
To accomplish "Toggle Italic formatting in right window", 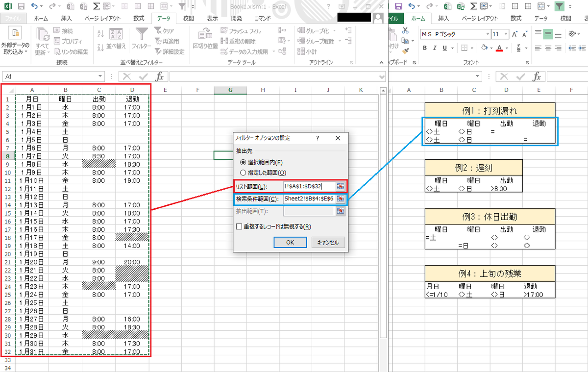I will pos(435,48).
